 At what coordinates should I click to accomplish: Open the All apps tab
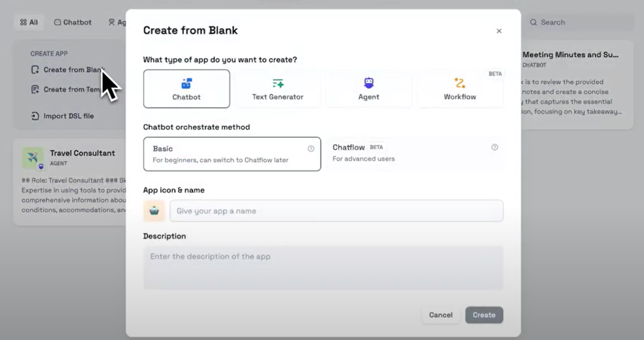tap(29, 22)
